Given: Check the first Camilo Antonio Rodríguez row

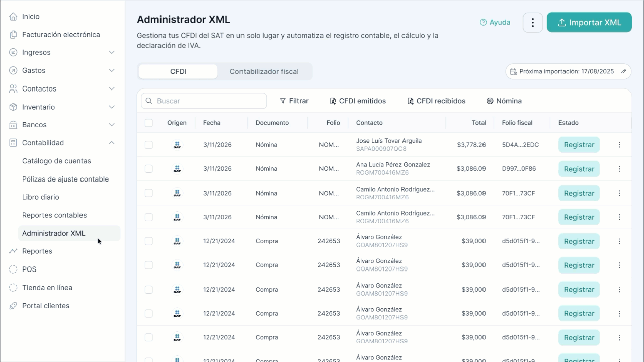Looking at the screenshot, I should coord(149,193).
